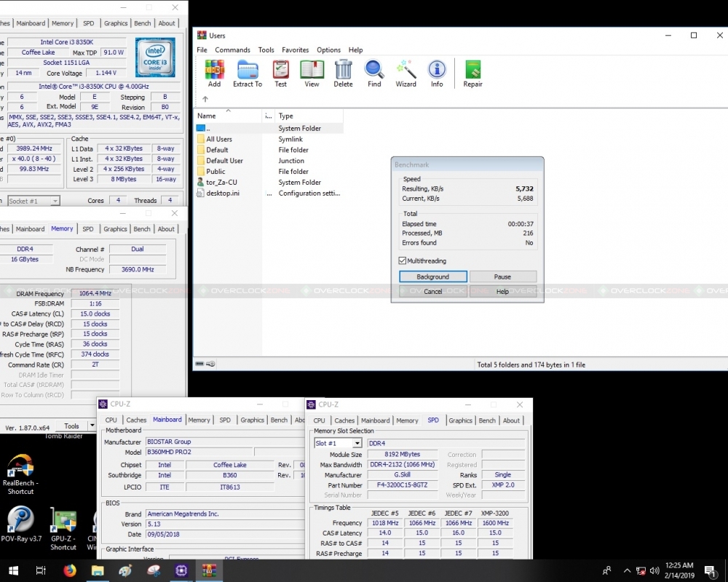Click the Info toolbar icon
This screenshot has height=582, width=728.
tap(436, 73)
